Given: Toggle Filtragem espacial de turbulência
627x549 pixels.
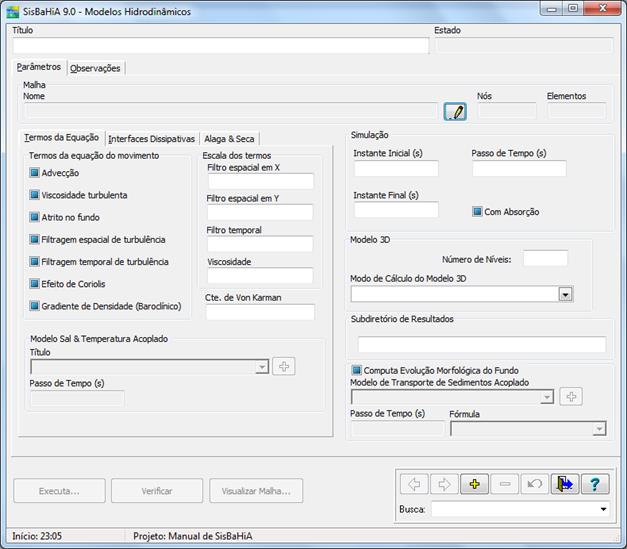Looking at the screenshot, I should click(x=35, y=239).
